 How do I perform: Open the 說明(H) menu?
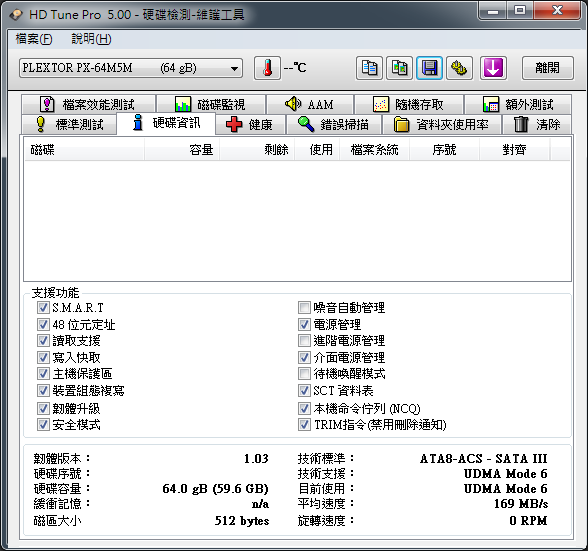(91, 39)
